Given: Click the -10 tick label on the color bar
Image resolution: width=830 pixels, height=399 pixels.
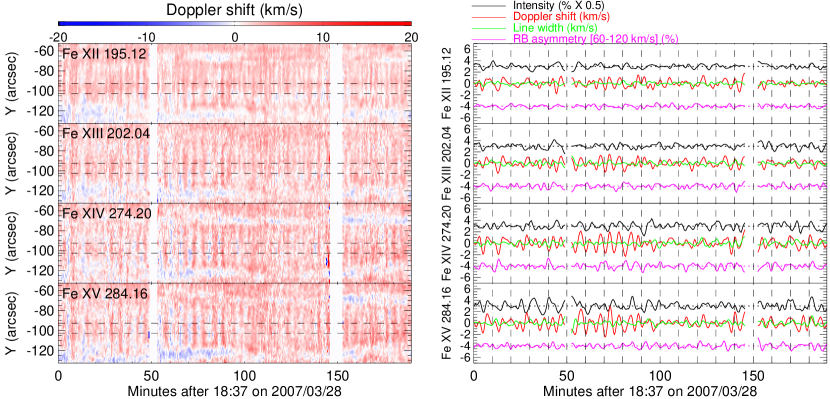Looking at the screenshot, I should tap(147, 37).
